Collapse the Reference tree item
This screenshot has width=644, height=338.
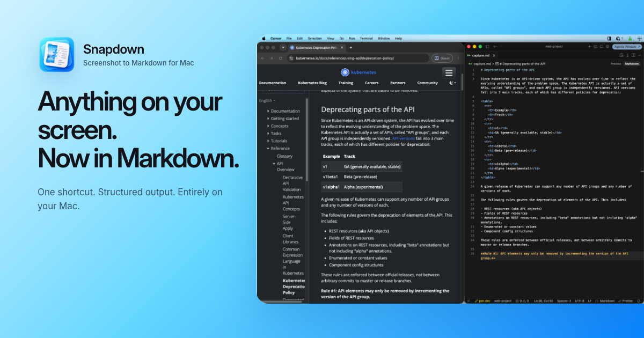coord(268,149)
